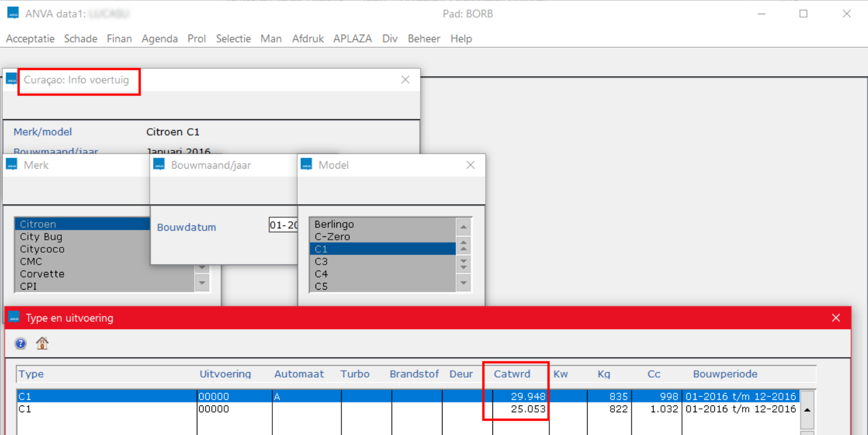Open the APLAZA menu
868x435 pixels.
tap(352, 39)
